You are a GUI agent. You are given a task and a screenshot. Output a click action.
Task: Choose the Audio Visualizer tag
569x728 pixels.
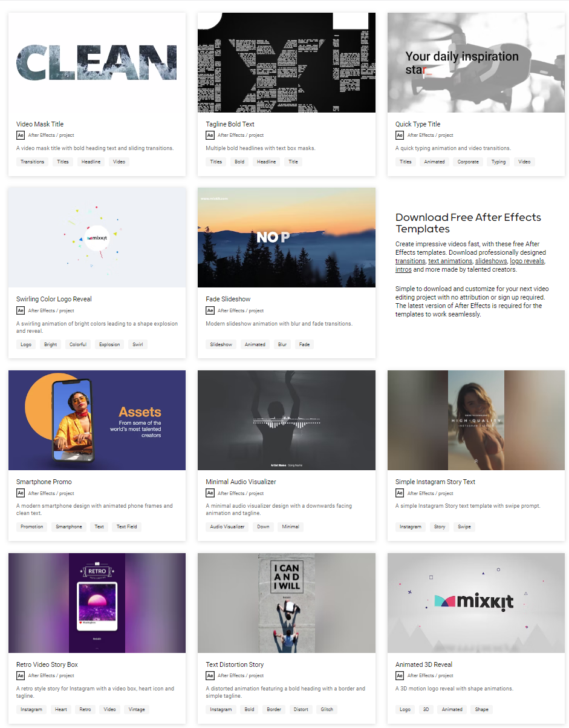coord(227,526)
